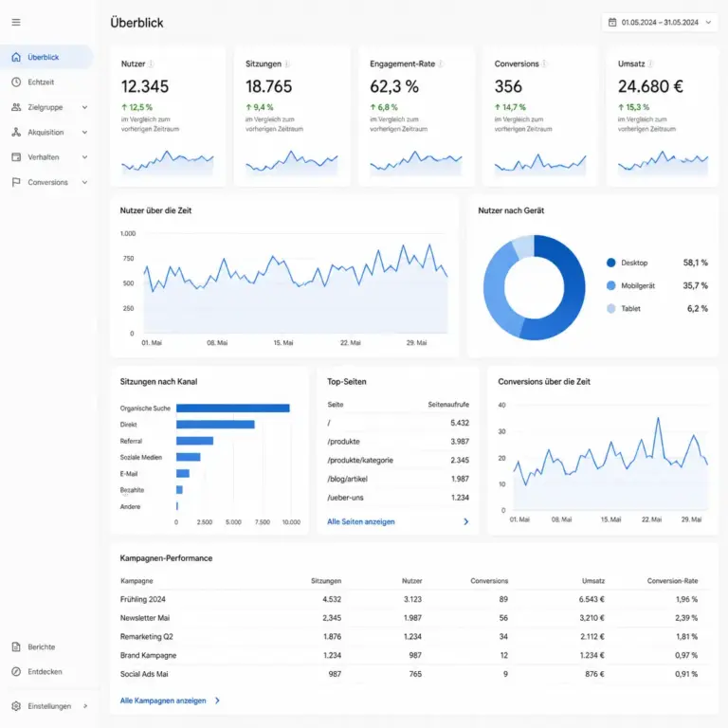Viewport: 728px width, 728px height.
Task: Click the Akquisition network icon
Action: click(16, 133)
